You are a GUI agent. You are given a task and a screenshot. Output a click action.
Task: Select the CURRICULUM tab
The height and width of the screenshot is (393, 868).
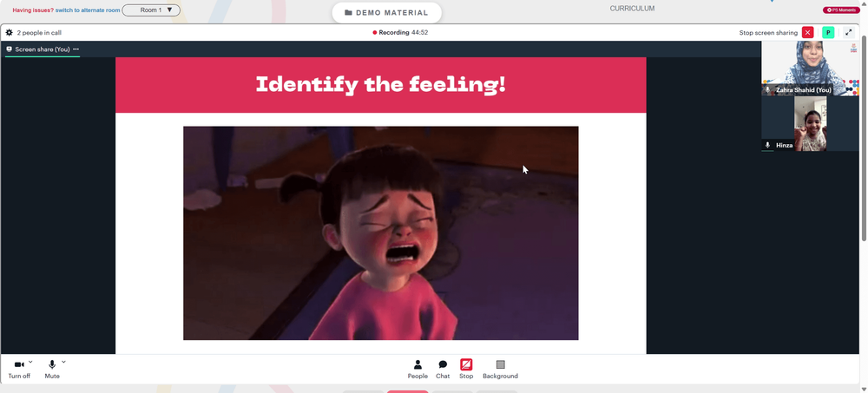click(632, 9)
